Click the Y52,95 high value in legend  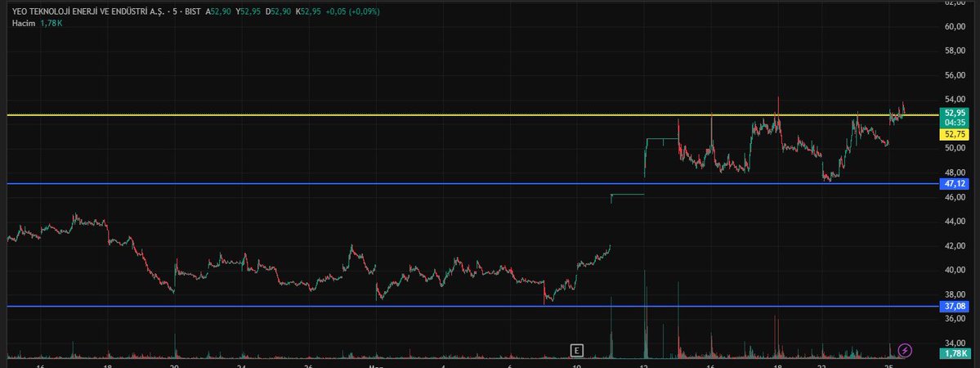point(248,12)
